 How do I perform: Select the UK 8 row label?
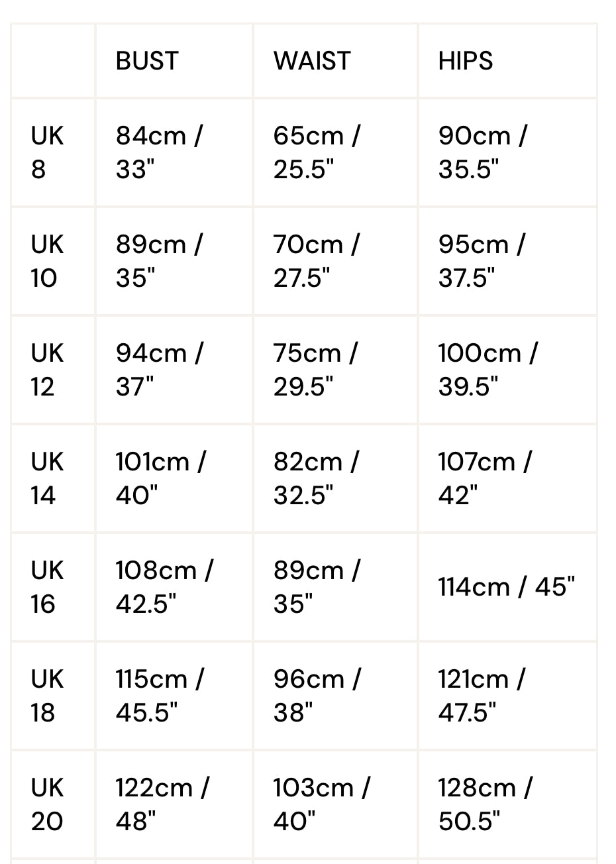(47, 152)
